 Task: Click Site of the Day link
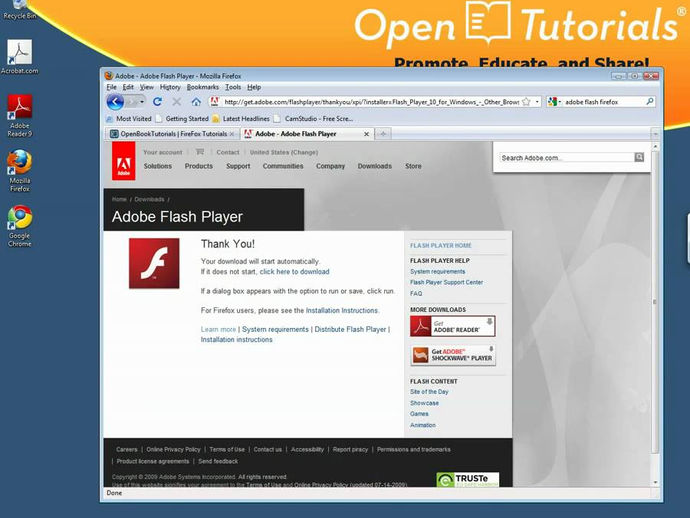(x=429, y=392)
